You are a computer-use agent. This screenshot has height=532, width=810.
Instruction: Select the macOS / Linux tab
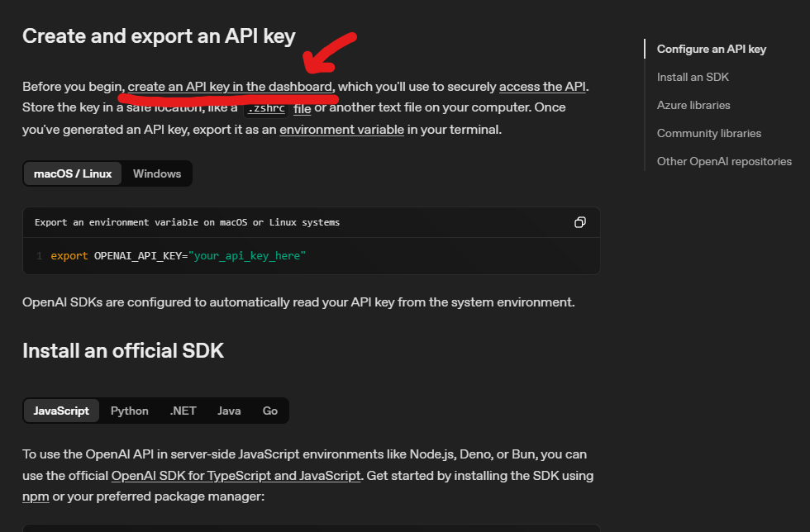click(73, 173)
